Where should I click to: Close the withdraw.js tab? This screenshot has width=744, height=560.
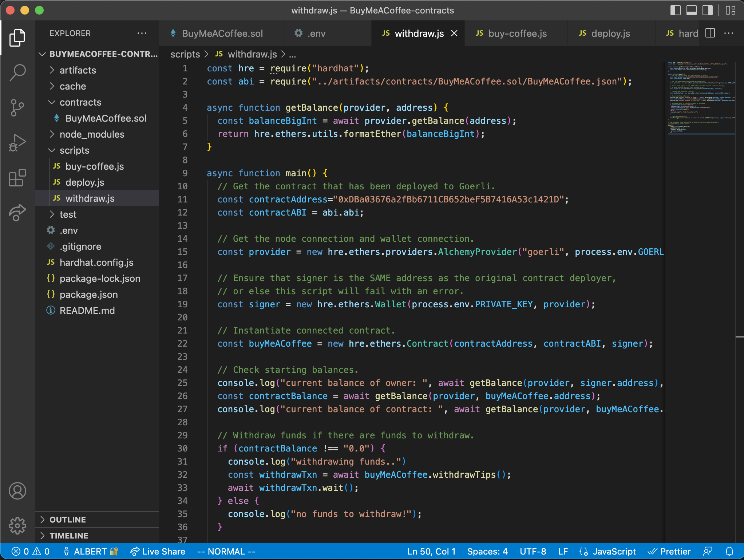click(x=454, y=33)
